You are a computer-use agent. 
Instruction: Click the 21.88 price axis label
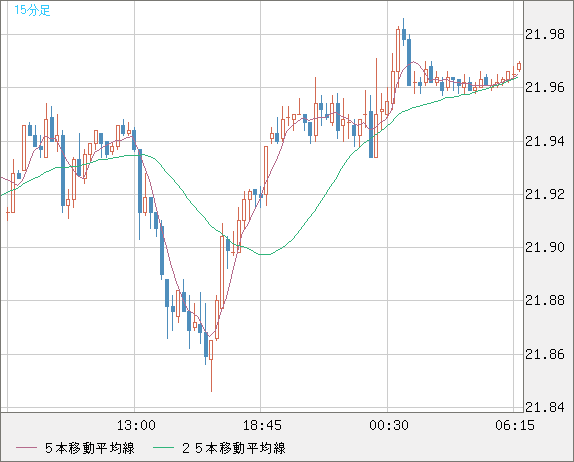point(545,301)
